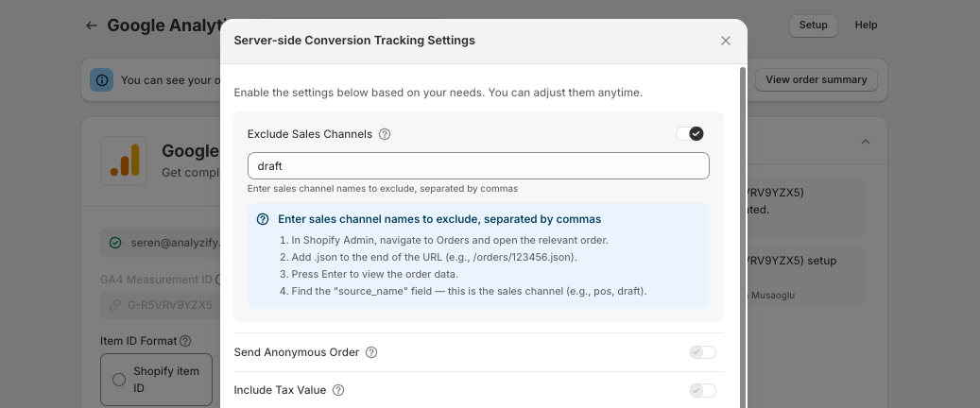Open Item ID Format help icon
The image size is (980, 408).
tap(185, 341)
